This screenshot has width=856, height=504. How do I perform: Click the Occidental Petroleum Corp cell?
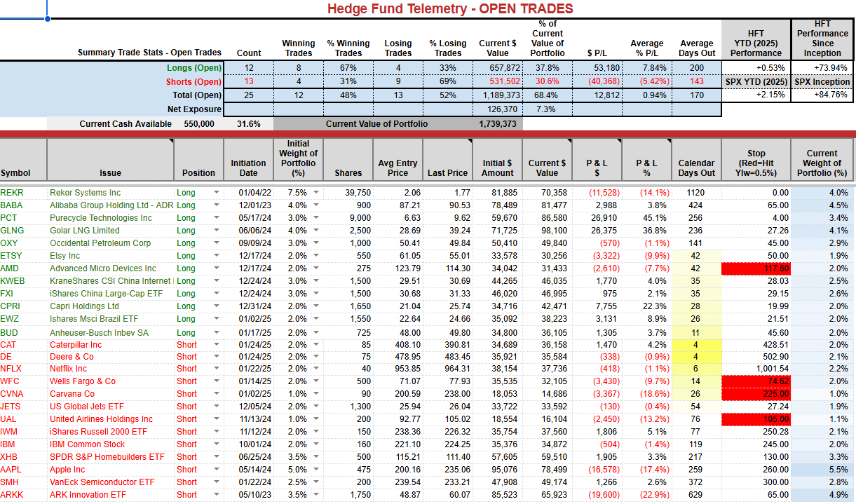(110, 243)
